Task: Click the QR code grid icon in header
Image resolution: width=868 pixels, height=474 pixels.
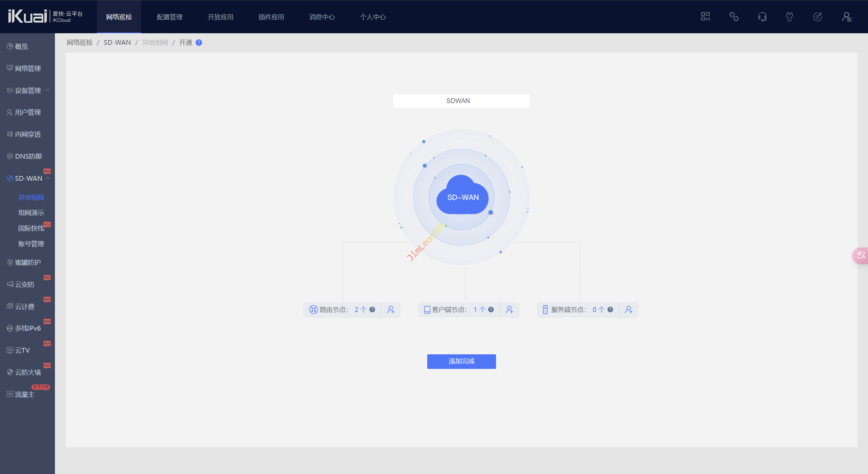Action: point(705,17)
